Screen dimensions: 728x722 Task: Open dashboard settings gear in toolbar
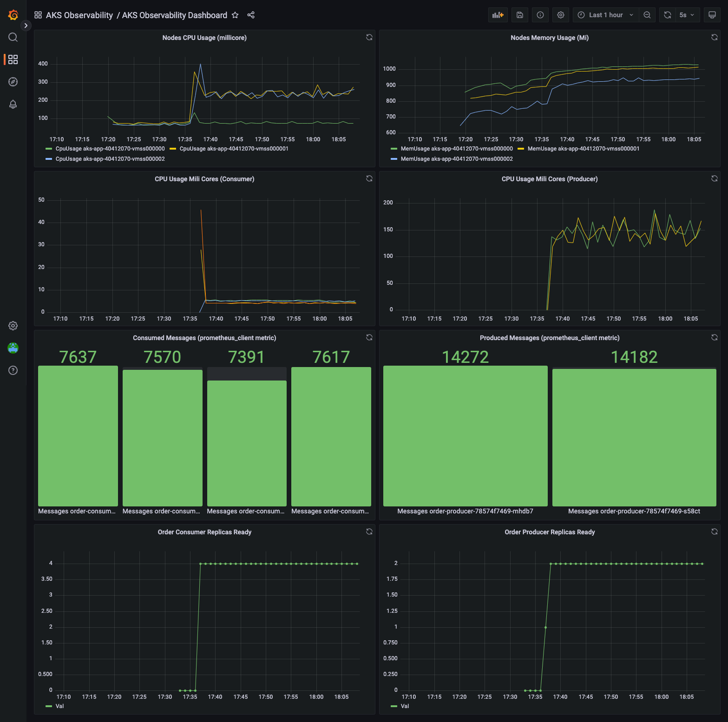[561, 15]
